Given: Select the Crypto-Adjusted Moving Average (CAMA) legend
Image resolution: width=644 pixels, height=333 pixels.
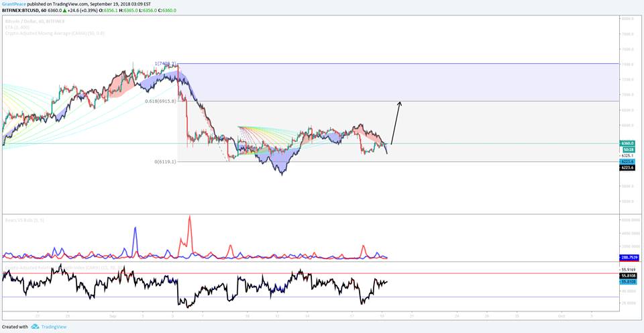Looking at the screenshot, I should tap(54, 33).
